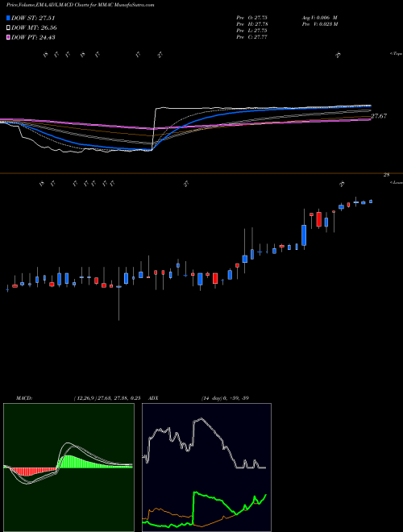Click the magenta DOW PT legend swatch
This screenshot has height=532, width=403.
pos(9,37)
